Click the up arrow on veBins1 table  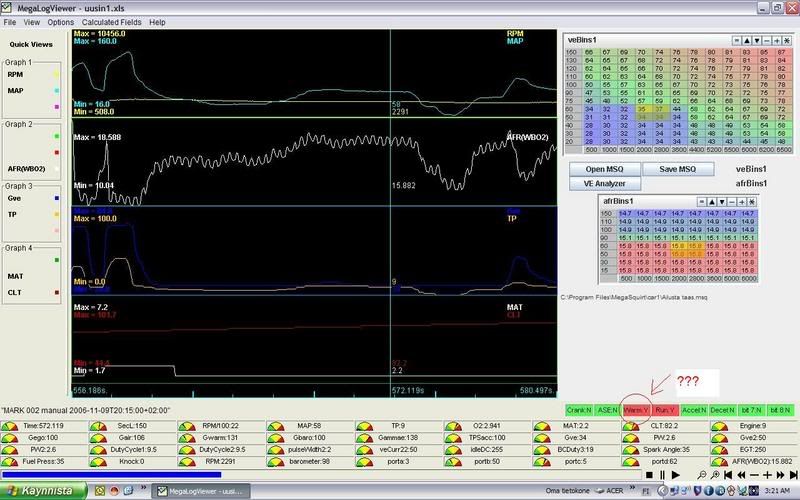(746, 38)
